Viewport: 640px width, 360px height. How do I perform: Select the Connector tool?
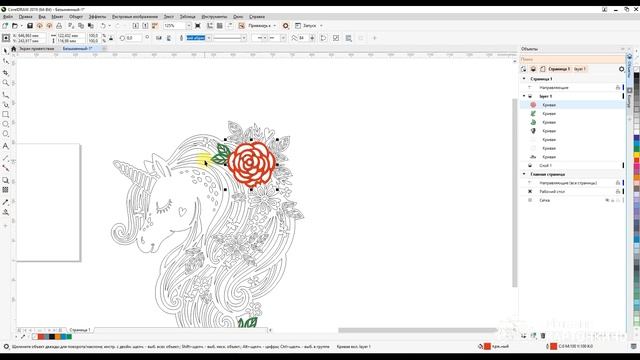point(5,168)
